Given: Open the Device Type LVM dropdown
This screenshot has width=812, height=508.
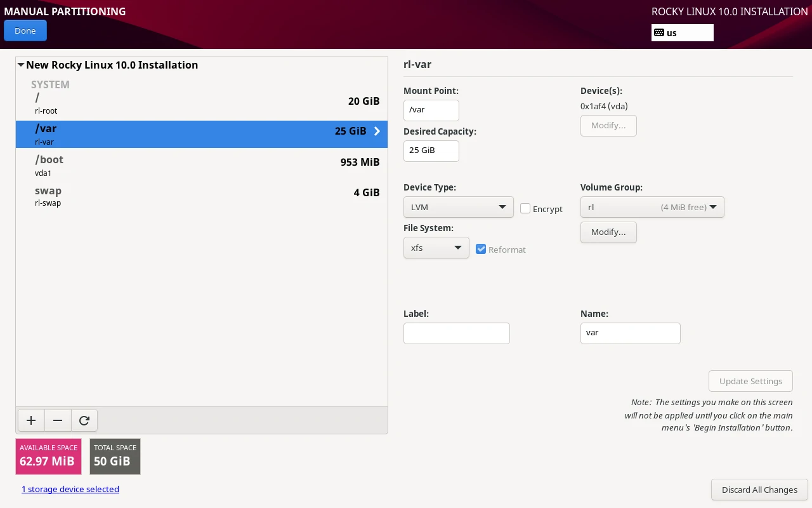Looking at the screenshot, I should point(459,207).
